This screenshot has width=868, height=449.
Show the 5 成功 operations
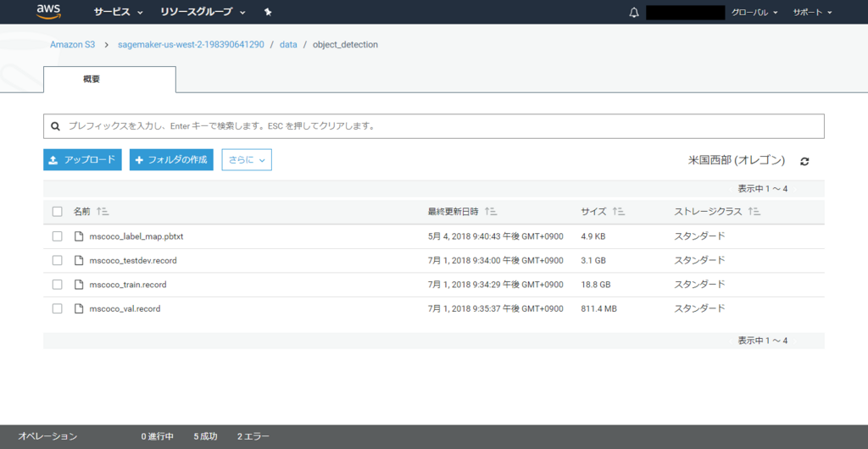(x=205, y=437)
